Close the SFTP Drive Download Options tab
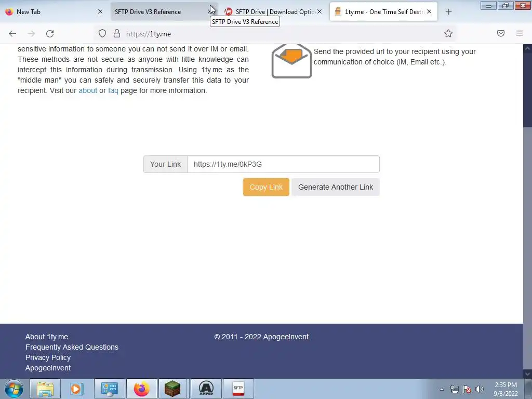Viewport: 532px width, 399px height. click(x=320, y=11)
